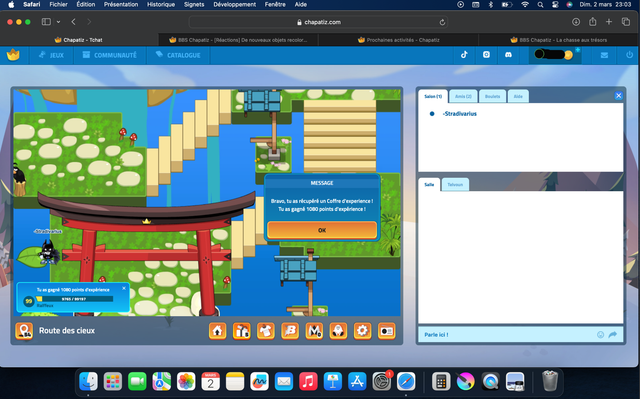This screenshot has height=399, width=640.
Task: Open the t-shirt wardrobe icon
Action: 266,331
